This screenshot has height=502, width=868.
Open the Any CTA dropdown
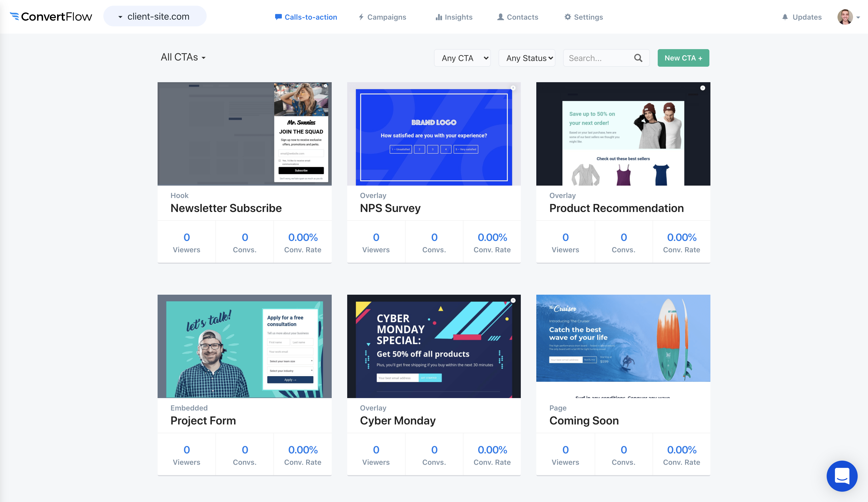462,58
